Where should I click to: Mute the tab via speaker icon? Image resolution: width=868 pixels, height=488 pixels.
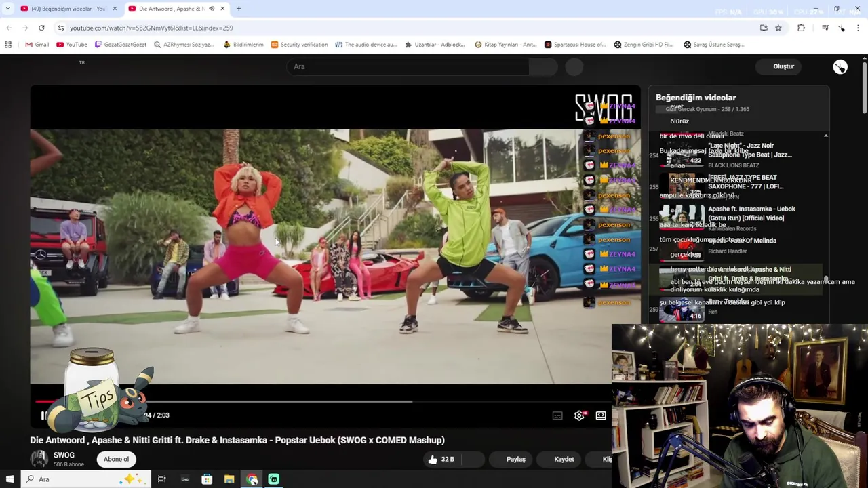[x=212, y=9]
